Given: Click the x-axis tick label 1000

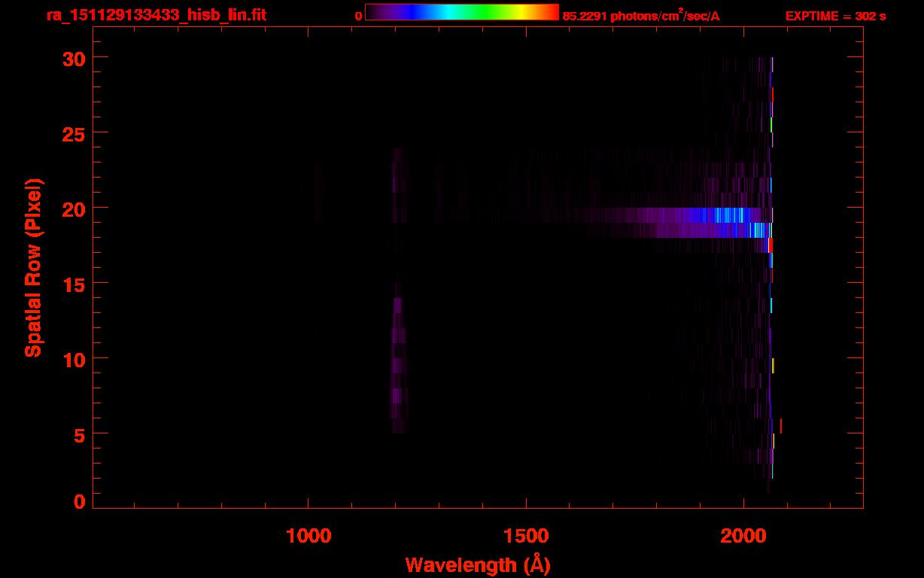Looking at the screenshot, I should coord(309,535).
